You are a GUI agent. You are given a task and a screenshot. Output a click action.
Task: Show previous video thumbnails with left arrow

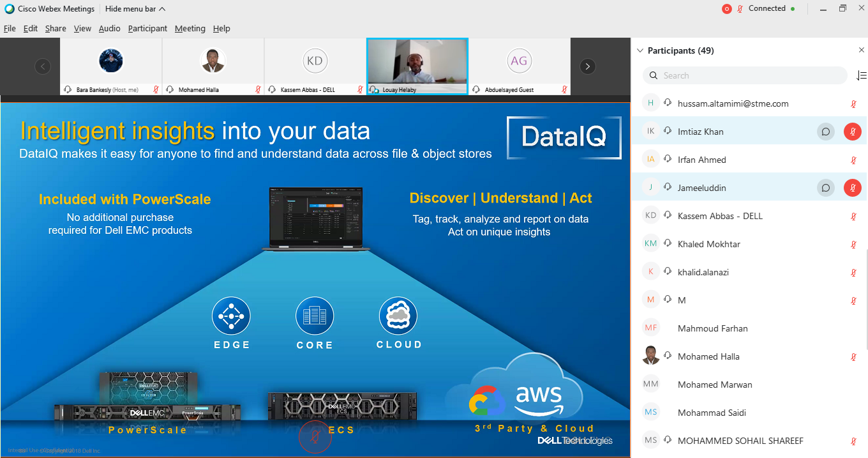coord(43,66)
